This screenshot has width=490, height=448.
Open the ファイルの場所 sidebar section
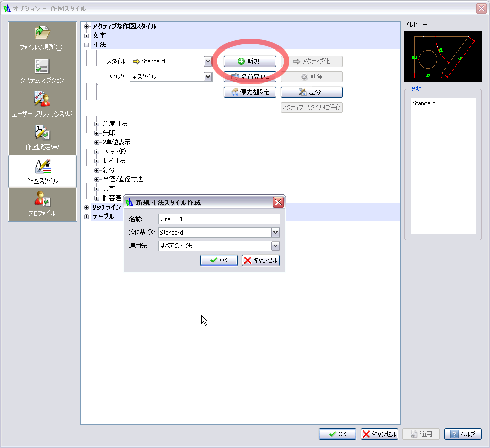(42, 38)
